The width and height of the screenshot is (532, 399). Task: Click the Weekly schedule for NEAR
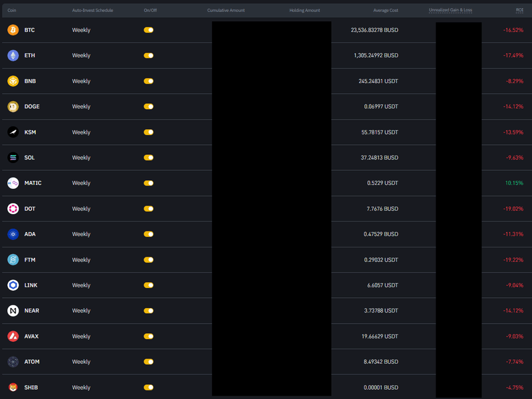pyautogui.click(x=81, y=311)
